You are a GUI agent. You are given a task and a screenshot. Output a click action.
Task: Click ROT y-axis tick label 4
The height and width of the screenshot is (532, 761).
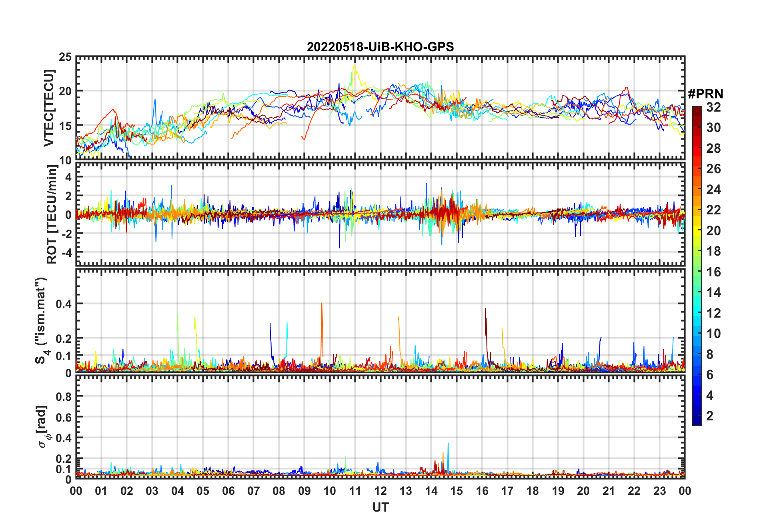coord(68,176)
